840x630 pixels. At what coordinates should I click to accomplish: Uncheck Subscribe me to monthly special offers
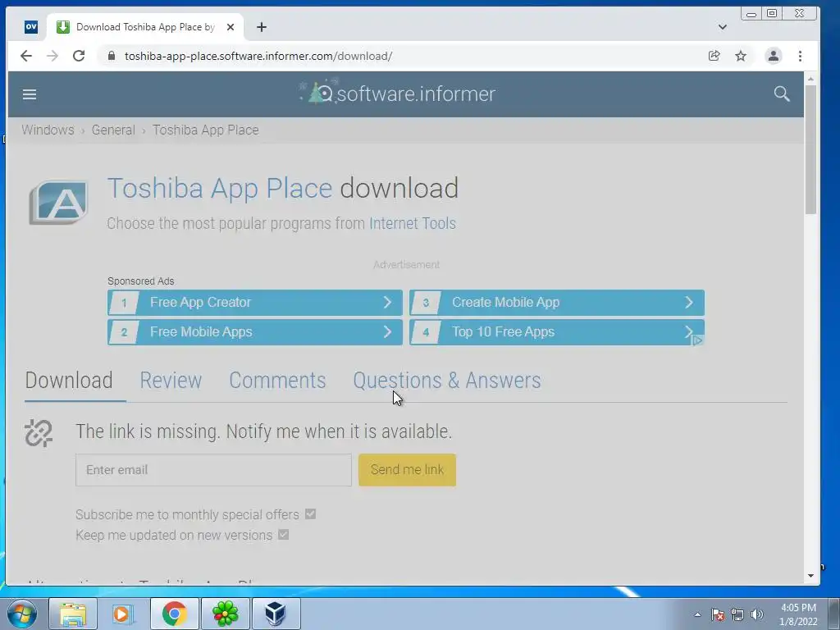pyautogui.click(x=310, y=514)
